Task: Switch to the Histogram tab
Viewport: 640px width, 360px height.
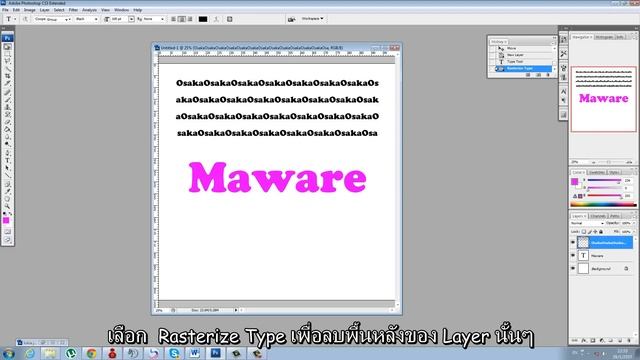Action: click(604, 37)
